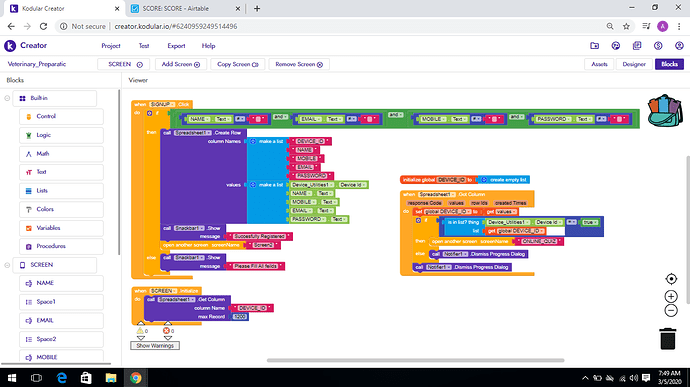690x387 pixels.
Task: Select the MOBILE component
Action: tap(61, 357)
